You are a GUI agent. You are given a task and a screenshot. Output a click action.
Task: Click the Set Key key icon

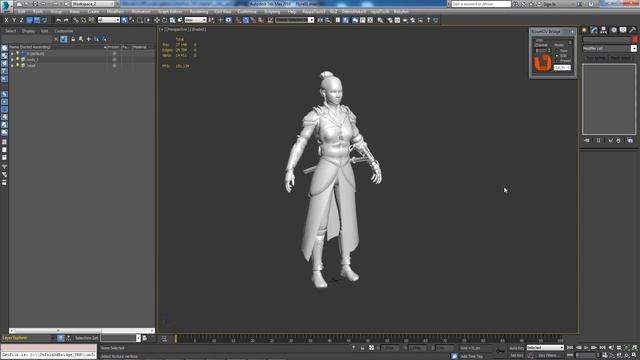coord(500,351)
